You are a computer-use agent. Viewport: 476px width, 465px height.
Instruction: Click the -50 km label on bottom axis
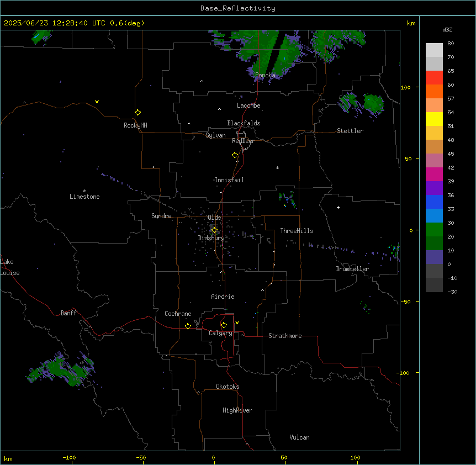point(141,457)
